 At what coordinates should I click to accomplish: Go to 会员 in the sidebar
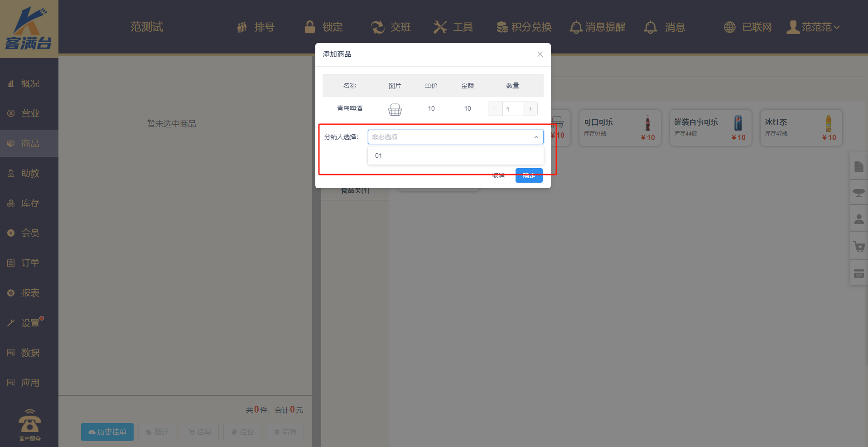pyautogui.click(x=30, y=233)
